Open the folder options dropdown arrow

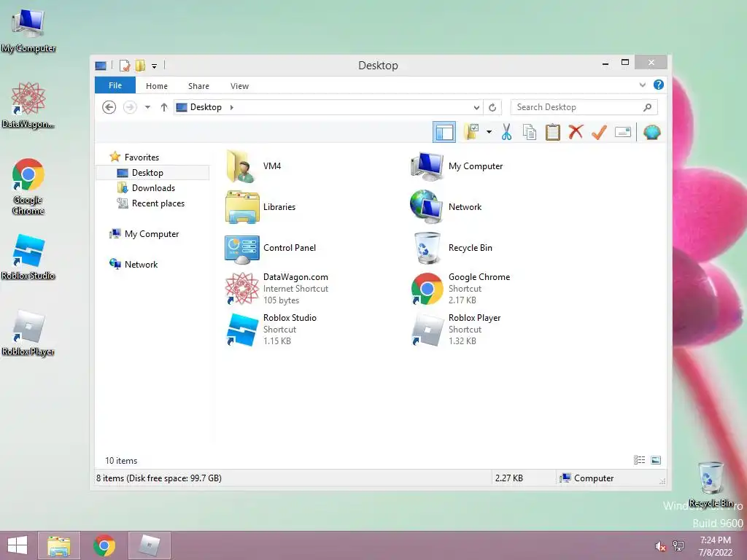(489, 132)
